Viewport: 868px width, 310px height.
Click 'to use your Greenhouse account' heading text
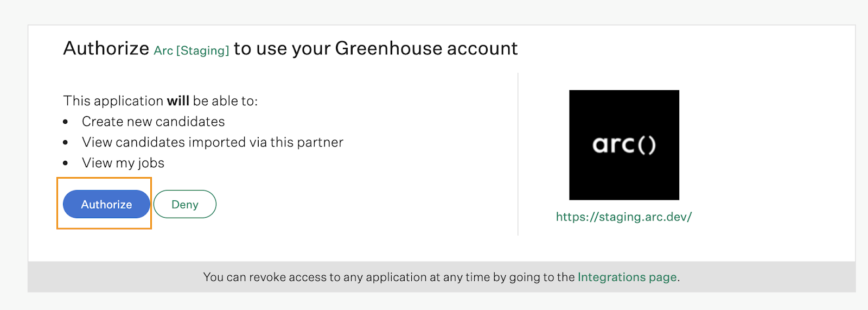(x=376, y=48)
